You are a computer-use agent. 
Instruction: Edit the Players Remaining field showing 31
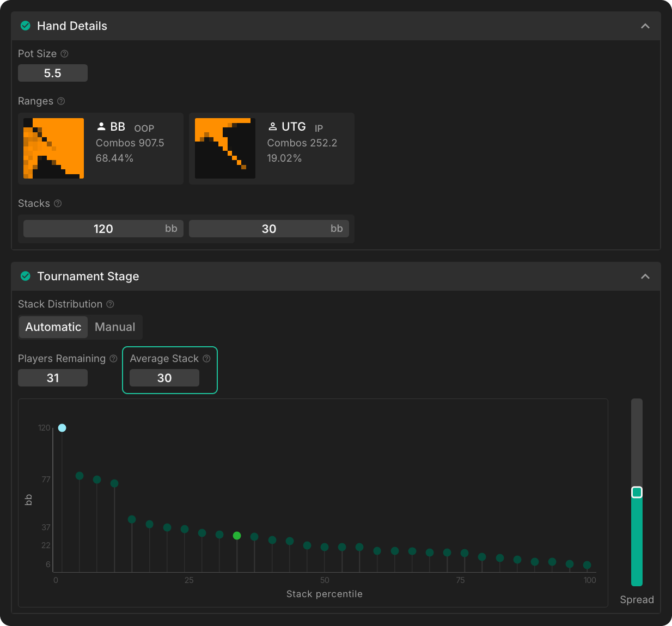(53, 378)
